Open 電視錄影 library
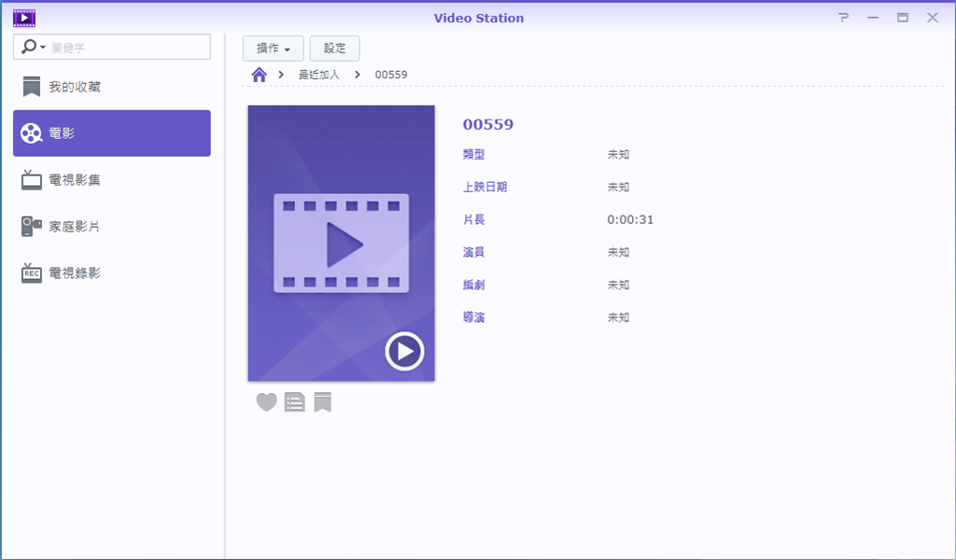956x560 pixels. click(112, 273)
